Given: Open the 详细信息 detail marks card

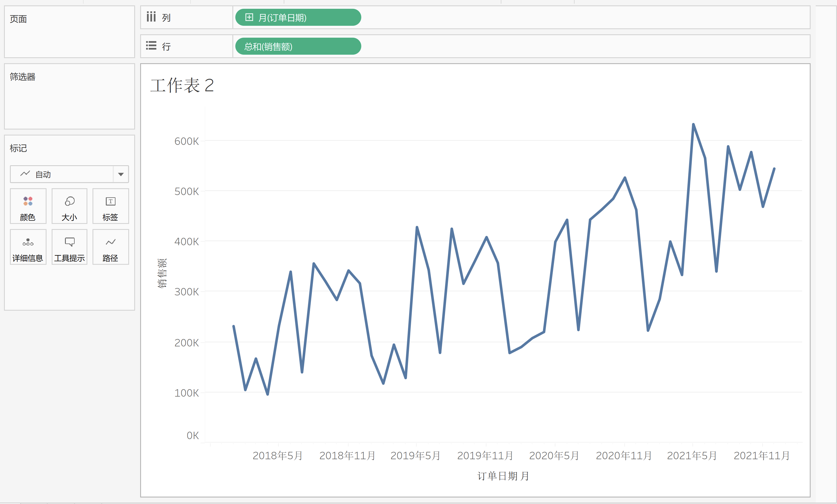Looking at the screenshot, I should point(28,247).
